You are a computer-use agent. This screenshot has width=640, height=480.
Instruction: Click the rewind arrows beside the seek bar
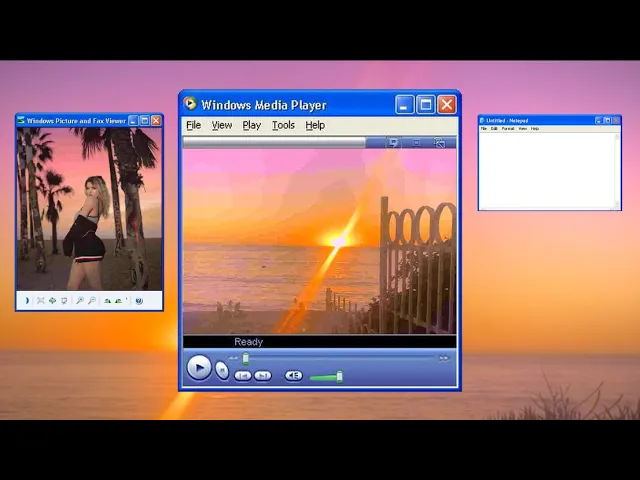(x=233, y=358)
